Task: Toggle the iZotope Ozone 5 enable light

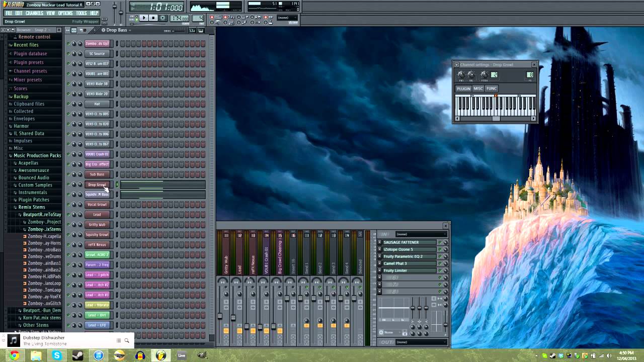Action: point(439,249)
